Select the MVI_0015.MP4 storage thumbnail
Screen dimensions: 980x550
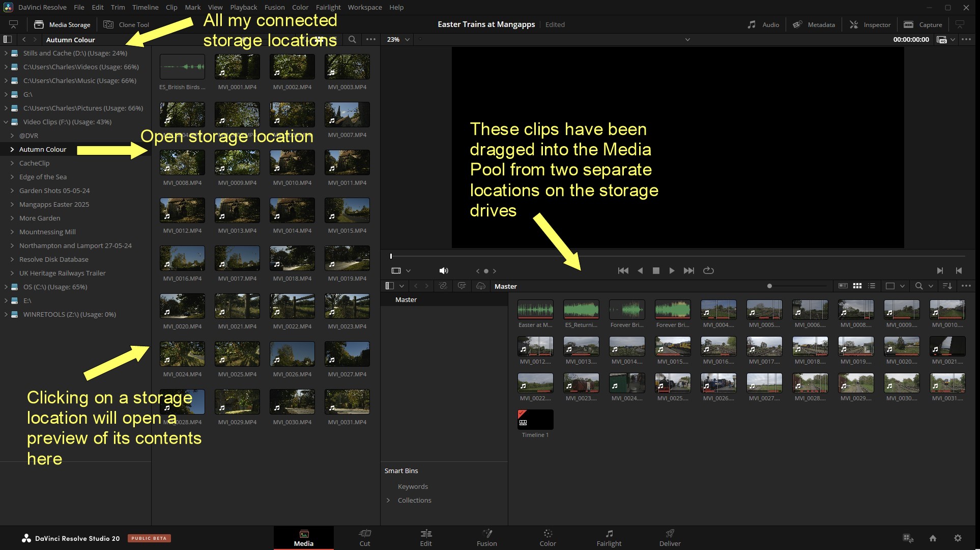347,210
